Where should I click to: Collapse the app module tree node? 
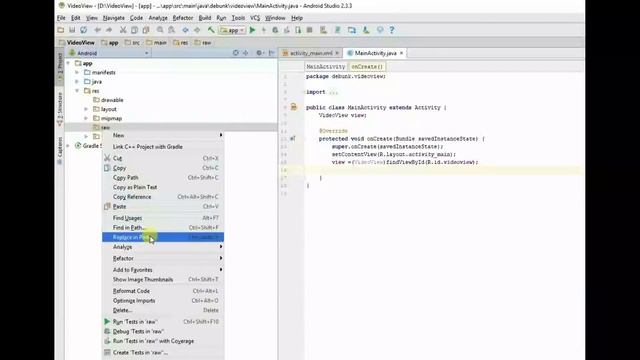click(68, 63)
